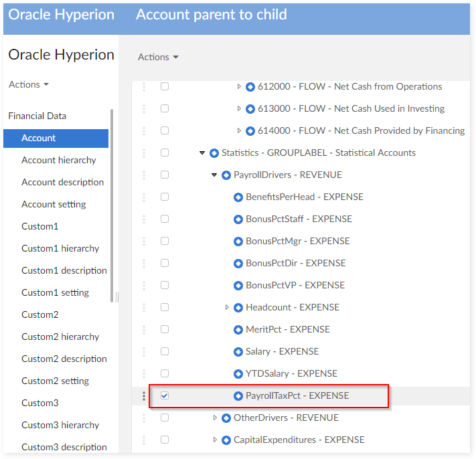Select the BonusPctVP - EXPENSE item
This screenshot has height=459, width=476.
(x=295, y=286)
